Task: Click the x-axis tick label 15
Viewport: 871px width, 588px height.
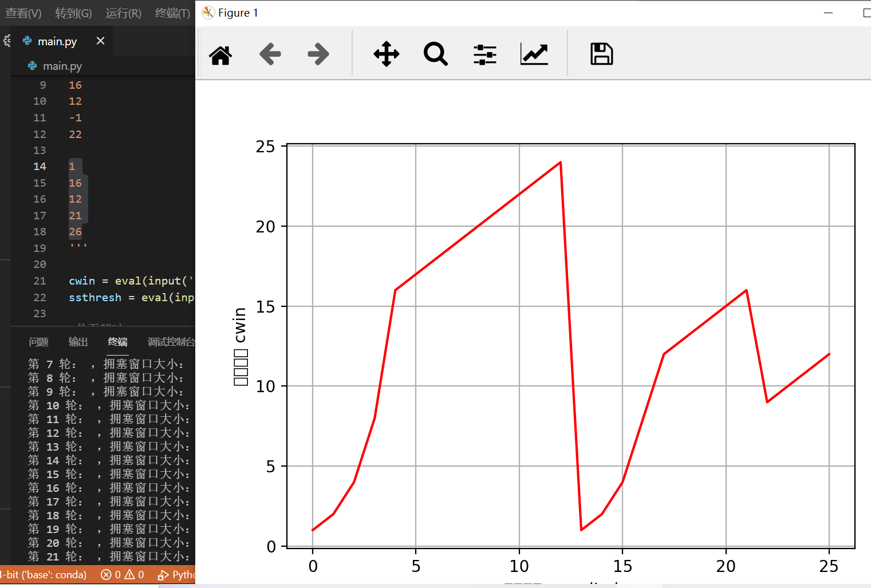Action: (622, 566)
